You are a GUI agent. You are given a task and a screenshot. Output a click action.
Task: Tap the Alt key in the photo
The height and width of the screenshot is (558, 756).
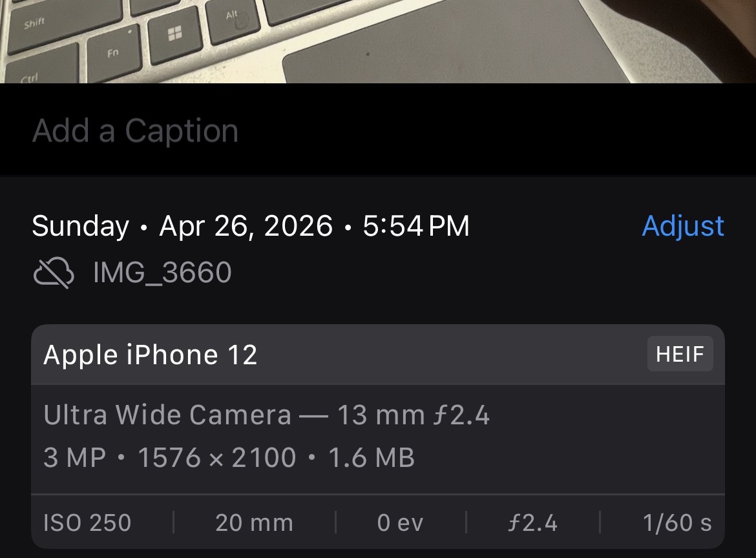pyautogui.click(x=233, y=16)
